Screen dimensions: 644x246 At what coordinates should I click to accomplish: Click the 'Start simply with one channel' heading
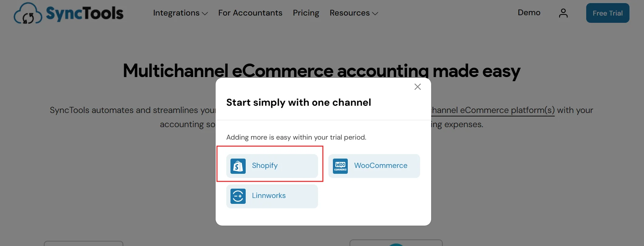coord(298,103)
